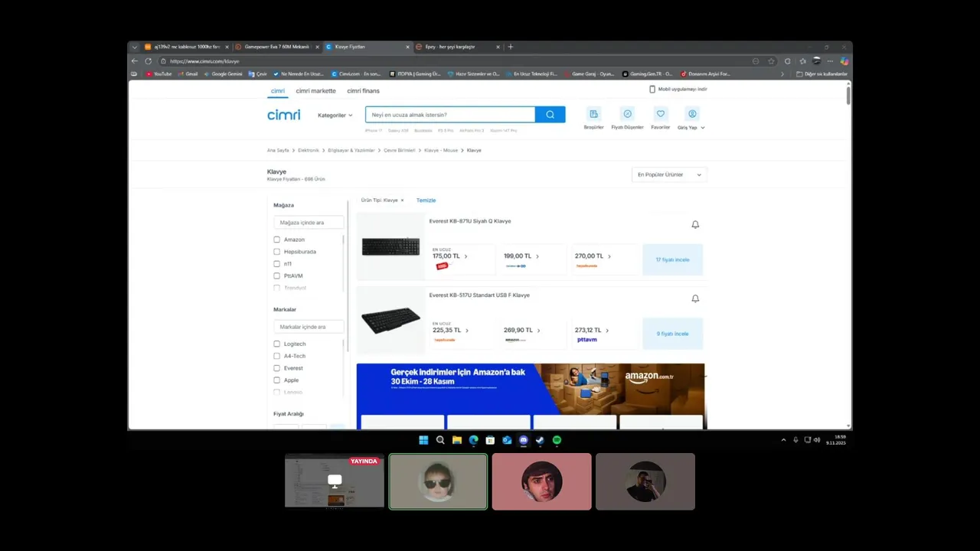The width and height of the screenshot is (980, 551).
Task: Open Fiyatı Düşenler icon
Action: pos(627,114)
